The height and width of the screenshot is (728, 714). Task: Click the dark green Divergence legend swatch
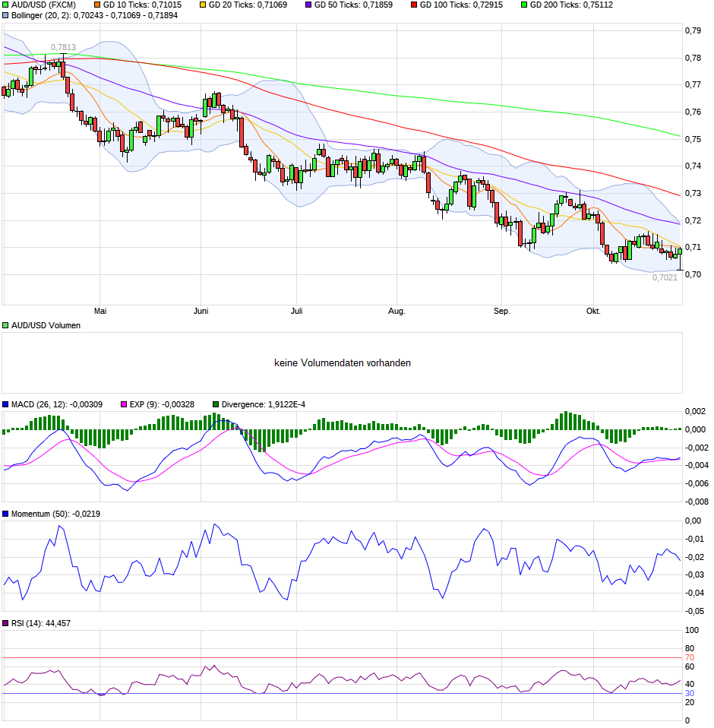tap(216, 405)
